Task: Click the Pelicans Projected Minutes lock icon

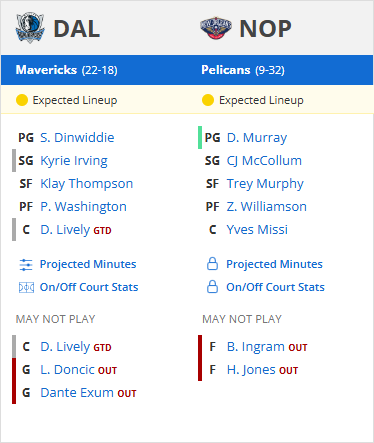Action: [x=212, y=264]
